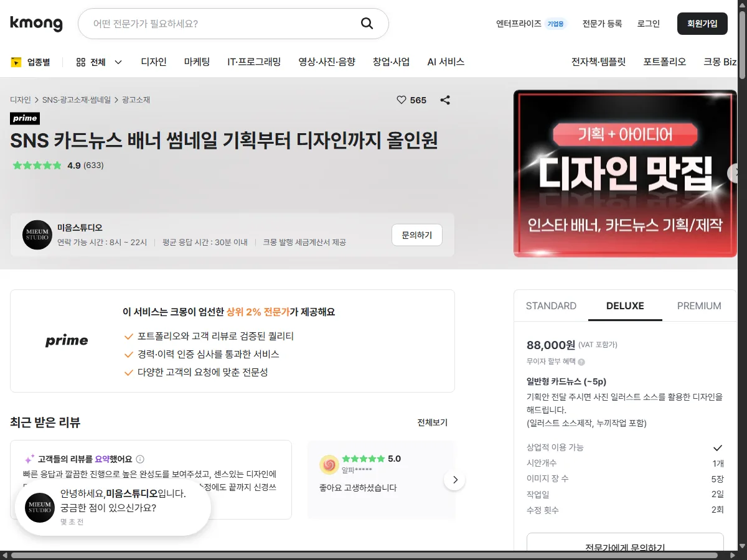Show next review with arrow button

click(x=454, y=480)
